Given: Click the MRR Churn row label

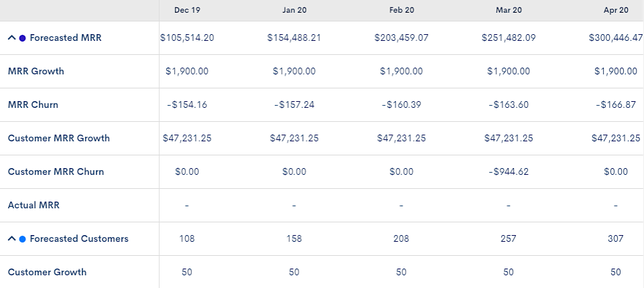Looking at the screenshot, I should [33, 104].
